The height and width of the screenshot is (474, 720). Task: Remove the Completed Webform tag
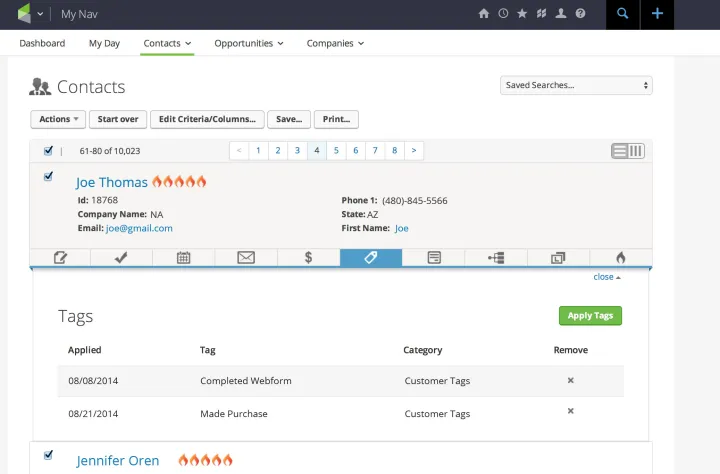point(571,381)
